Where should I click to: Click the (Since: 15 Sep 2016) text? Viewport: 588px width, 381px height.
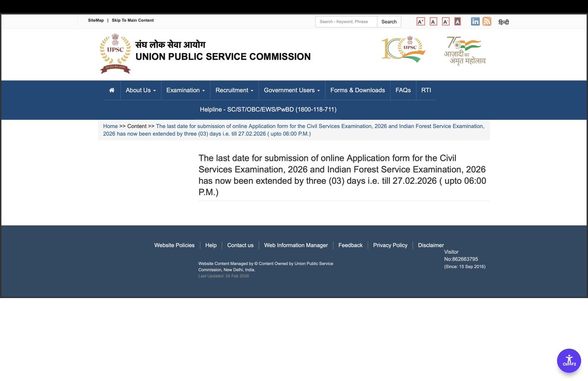[x=465, y=267]
